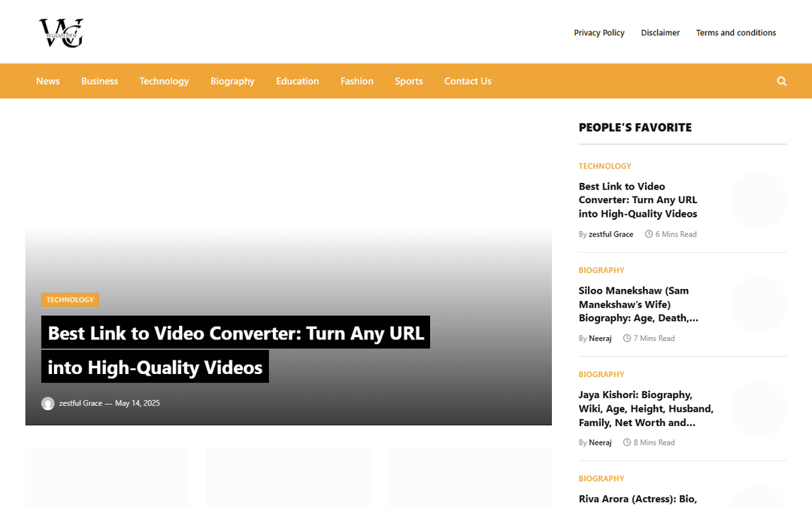
Task: Go to the Technology navigation item
Action: (x=164, y=81)
